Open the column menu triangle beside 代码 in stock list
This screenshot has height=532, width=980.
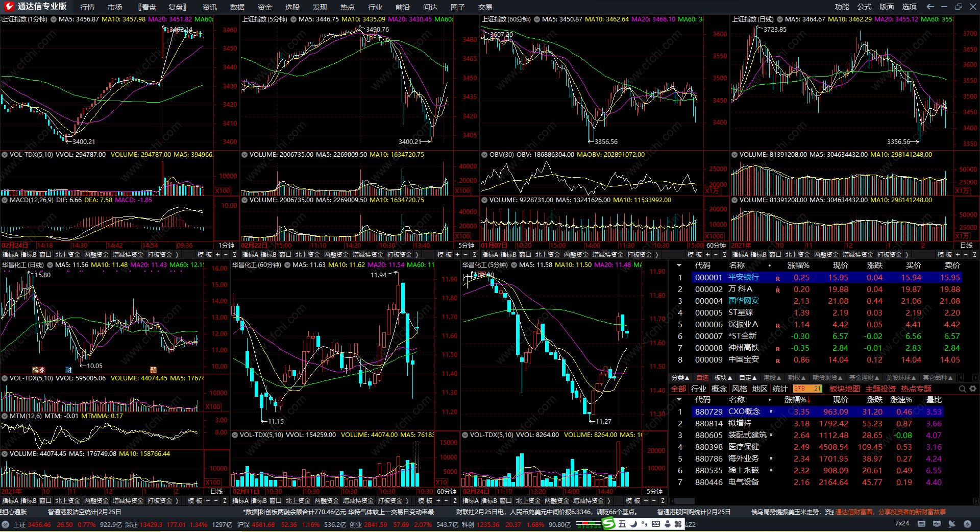coord(679,265)
